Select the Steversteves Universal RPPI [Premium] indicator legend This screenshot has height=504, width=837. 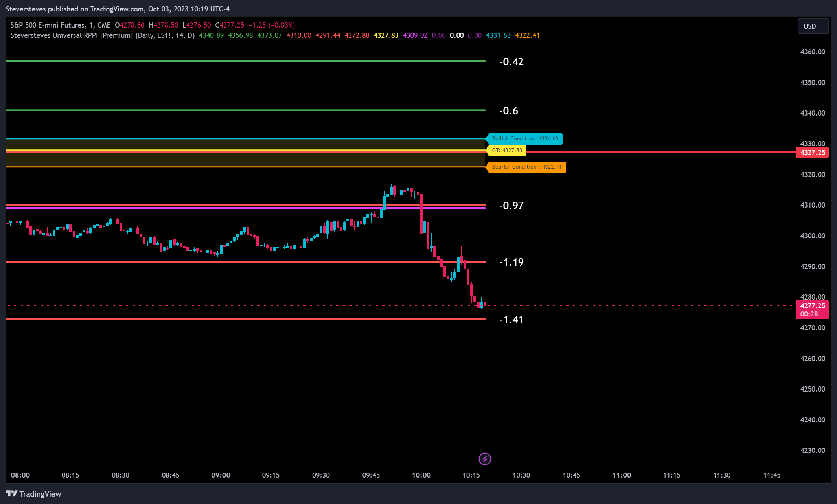[102, 35]
